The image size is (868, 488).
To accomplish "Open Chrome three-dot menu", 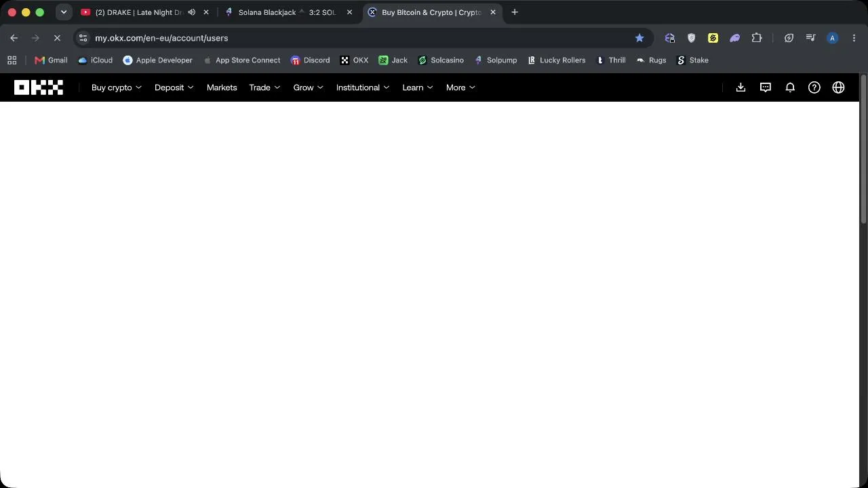I will pyautogui.click(x=854, y=38).
